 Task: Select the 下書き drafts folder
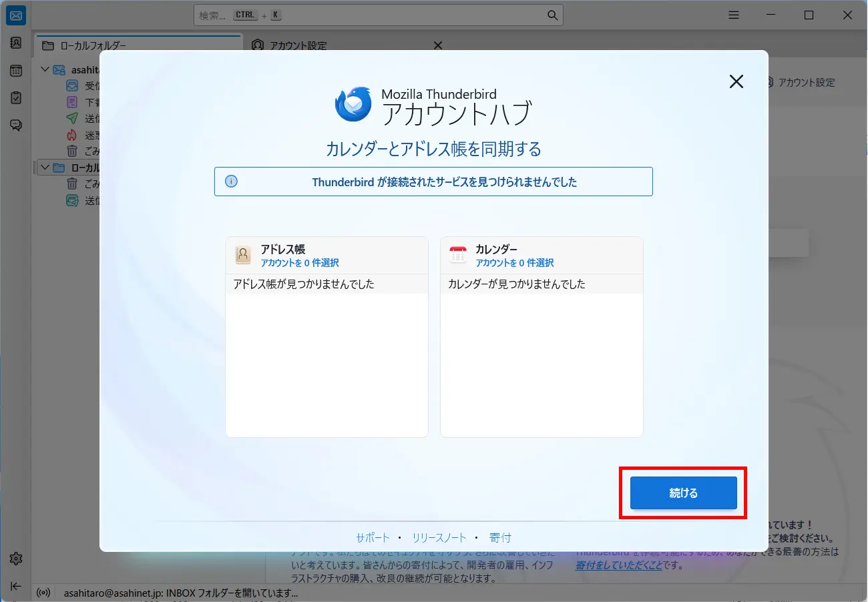coord(72,101)
